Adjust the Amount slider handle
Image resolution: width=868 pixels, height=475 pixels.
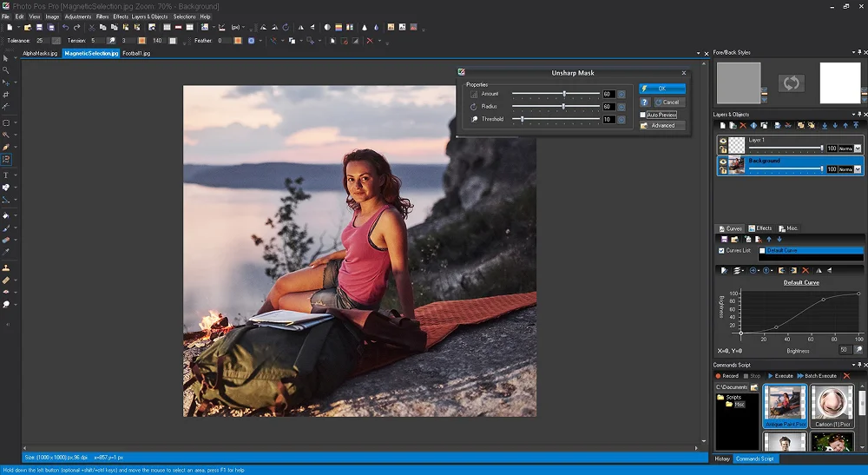[x=565, y=94]
